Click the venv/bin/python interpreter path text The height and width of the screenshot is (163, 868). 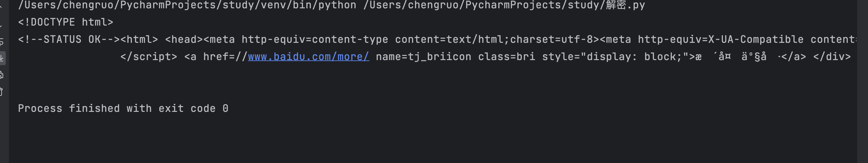tap(187, 5)
